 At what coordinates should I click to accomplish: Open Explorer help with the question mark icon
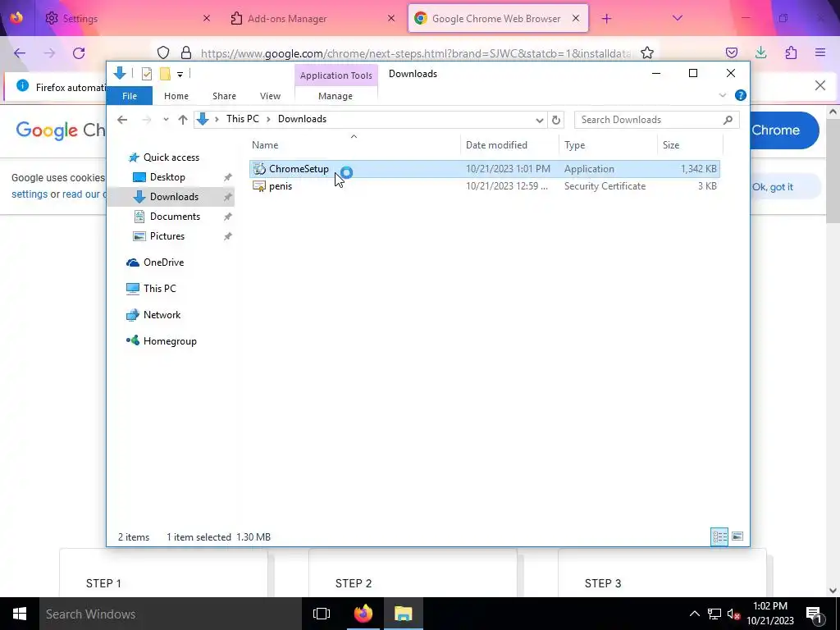click(x=741, y=95)
